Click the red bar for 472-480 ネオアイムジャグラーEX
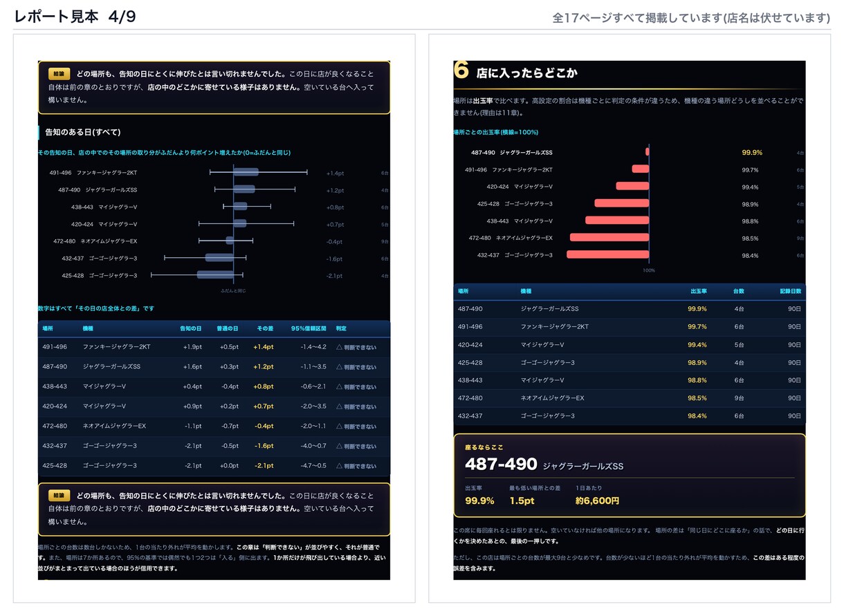Image resolution: width=844 pixels, height=616 pixels. (609, 238)
